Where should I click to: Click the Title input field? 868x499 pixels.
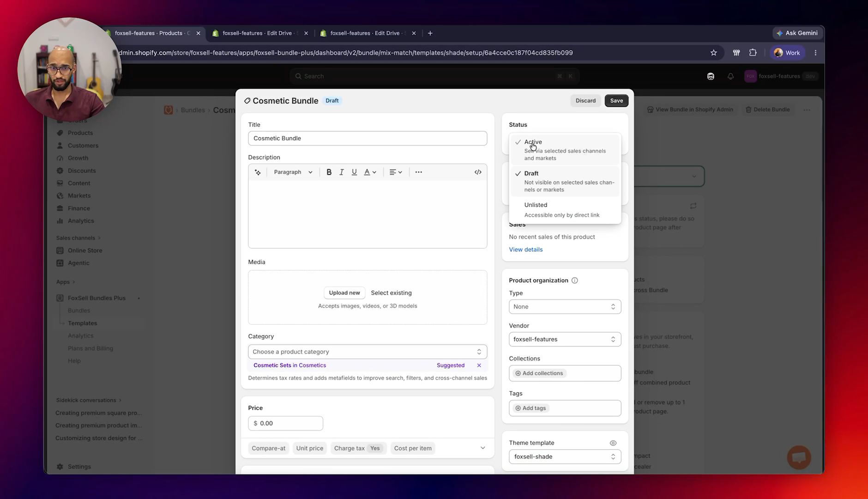(368, 138)
